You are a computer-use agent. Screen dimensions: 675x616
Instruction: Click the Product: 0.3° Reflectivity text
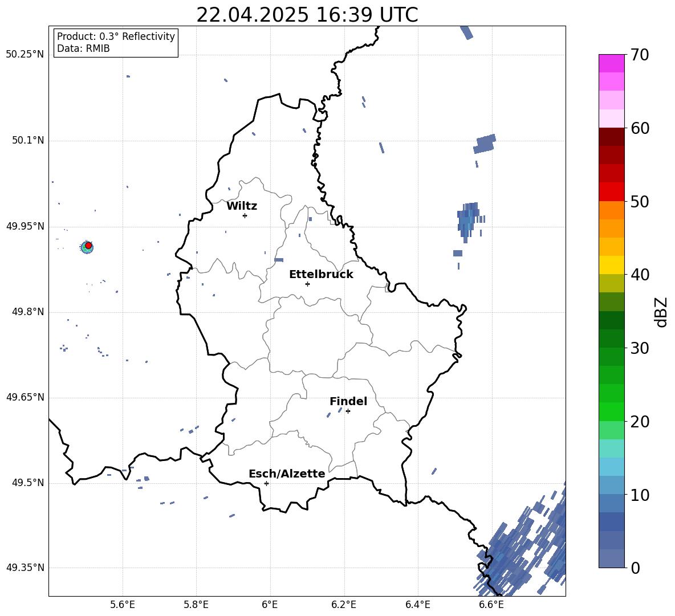point(116,36)
